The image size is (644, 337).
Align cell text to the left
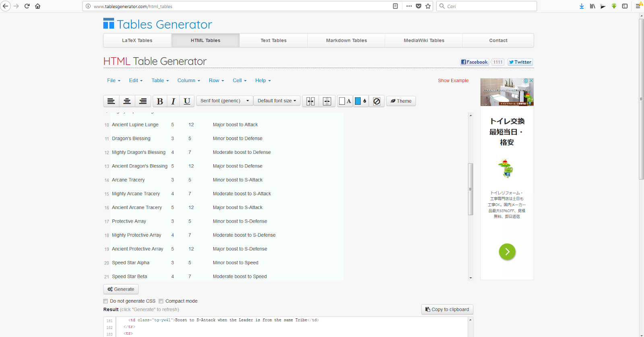(111, 101)
